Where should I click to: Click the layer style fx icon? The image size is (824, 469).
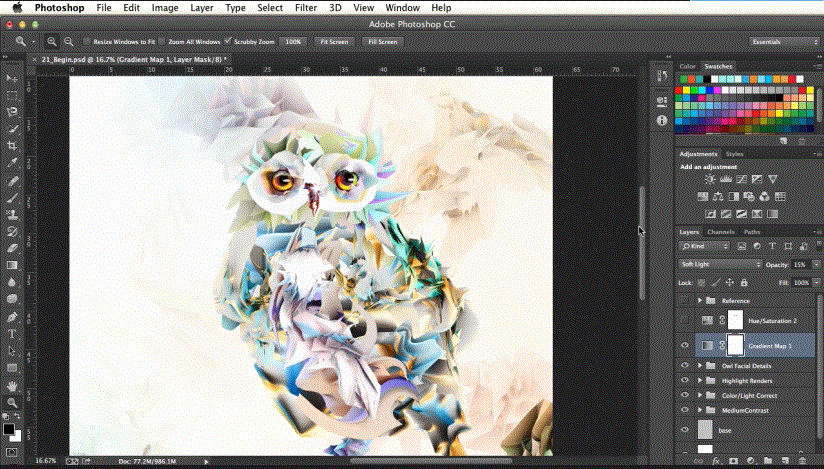click(716, 461)
